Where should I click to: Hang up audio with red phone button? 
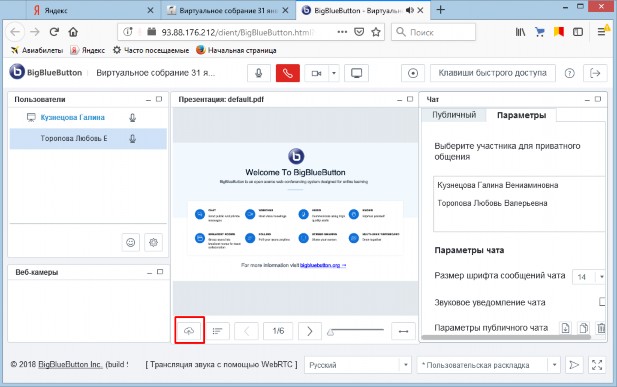point(288,73)
